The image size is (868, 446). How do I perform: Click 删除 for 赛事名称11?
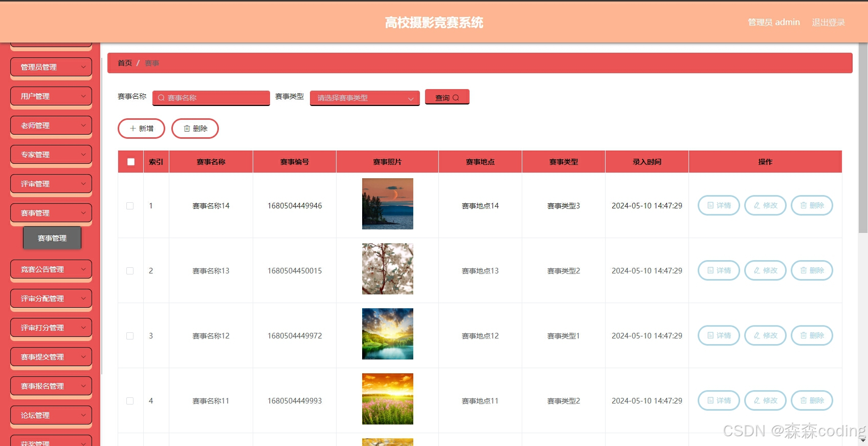click(x=812, y=400)
